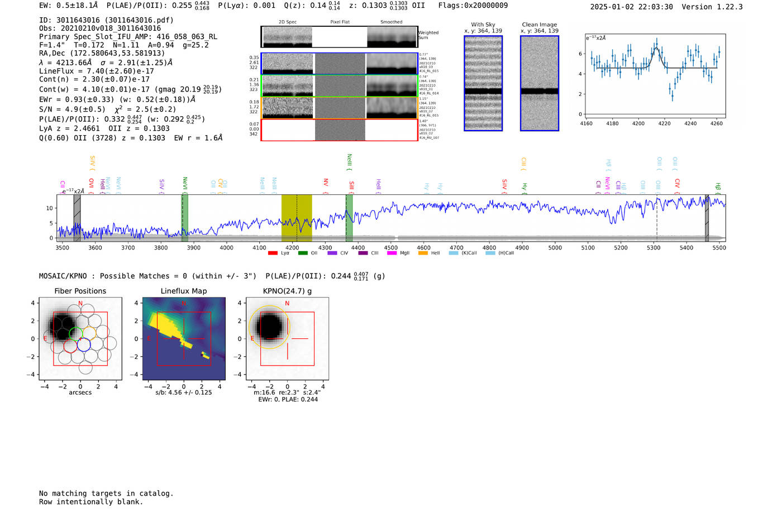Click the blue fiber circle in Fiber Positions
Viewport: 782px width, 532px height.
click(84, 345)
